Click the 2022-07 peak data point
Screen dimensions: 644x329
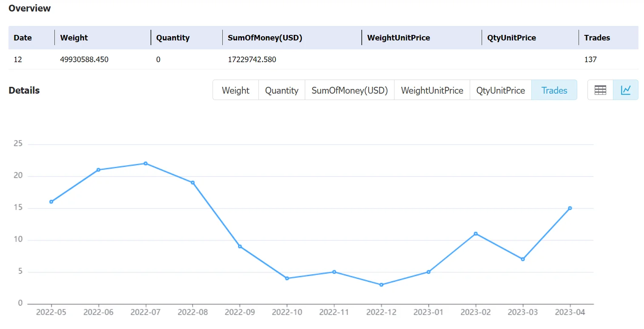pyautogui.click(x=145, y=163)
